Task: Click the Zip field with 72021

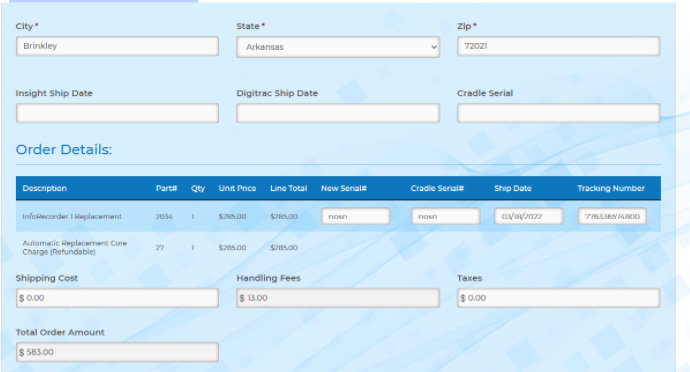Action: click(x=558, y=46)
